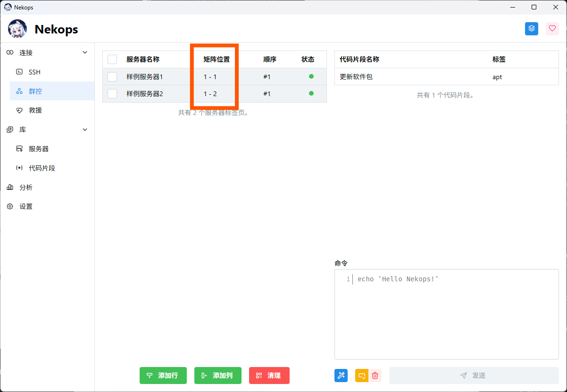Click the red trash delete icon
Viewport: 567px width, 392px height.
[x=375, y=376]
